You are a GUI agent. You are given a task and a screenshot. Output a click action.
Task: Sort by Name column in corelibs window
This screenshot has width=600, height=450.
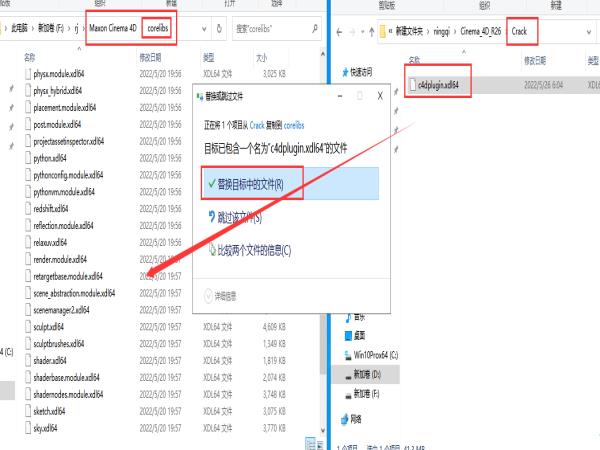(x=29, y=57)
